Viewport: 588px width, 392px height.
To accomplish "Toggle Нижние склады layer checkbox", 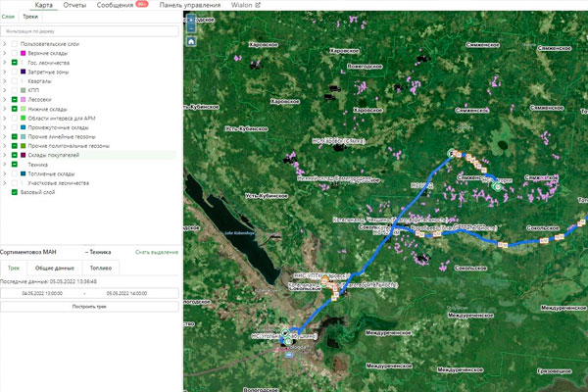I will [15, 109].
